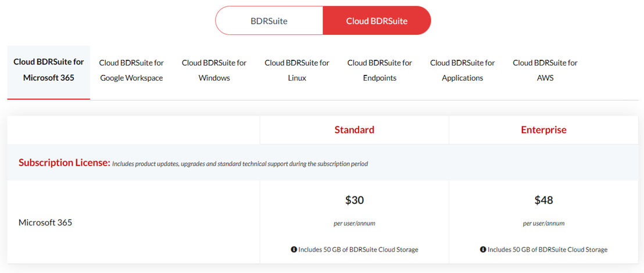
Task: Click the Microsoft 365 row label
Action: [45, 222]
